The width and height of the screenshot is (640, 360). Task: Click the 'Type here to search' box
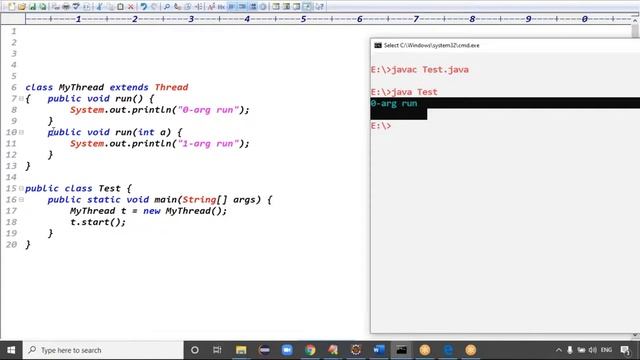pyautogui.click(x=103, y=350)
